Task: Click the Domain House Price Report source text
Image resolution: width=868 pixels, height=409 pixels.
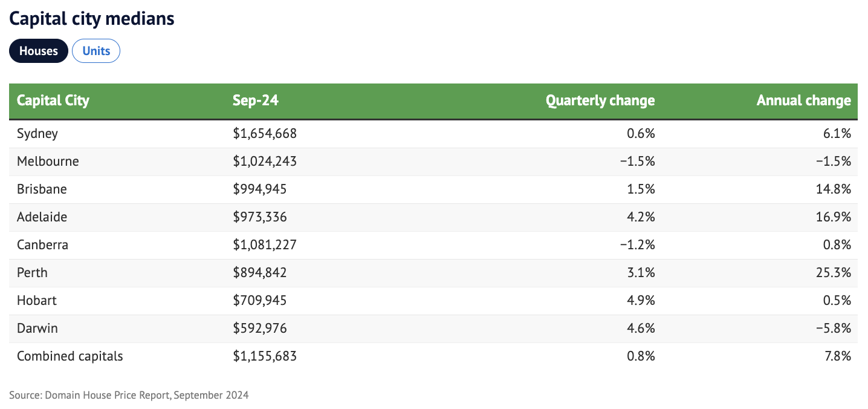Action: tap(129, 395)
